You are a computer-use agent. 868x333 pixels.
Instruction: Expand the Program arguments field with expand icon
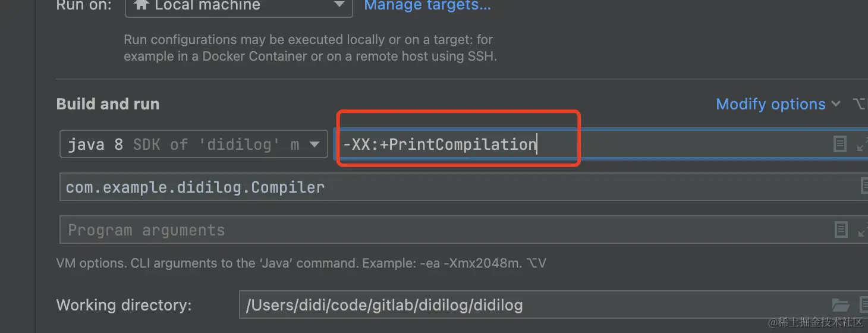862,230
